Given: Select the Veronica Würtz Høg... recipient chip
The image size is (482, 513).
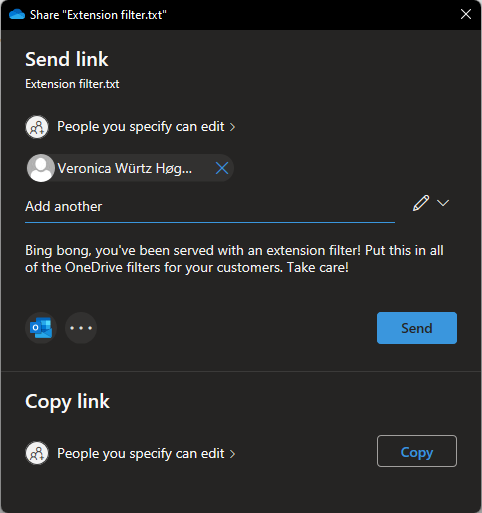Looking at the screenshot, I should point(130,168).
